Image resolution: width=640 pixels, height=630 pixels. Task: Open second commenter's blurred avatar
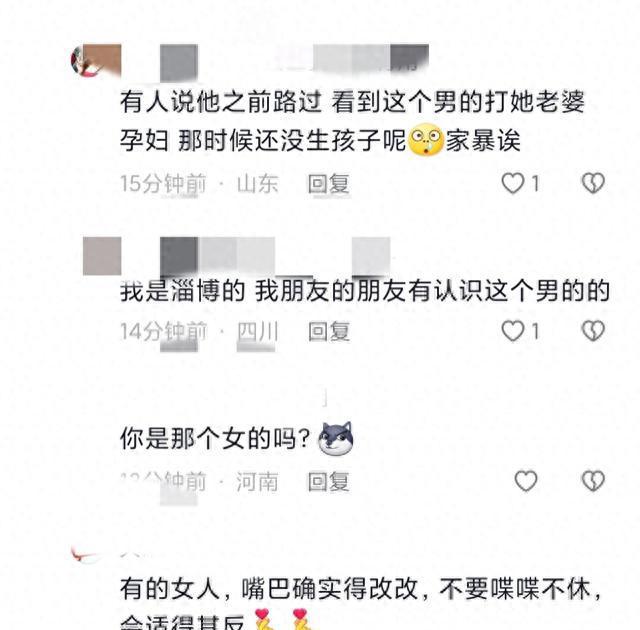pyautogui.click(x=102, y=256)
